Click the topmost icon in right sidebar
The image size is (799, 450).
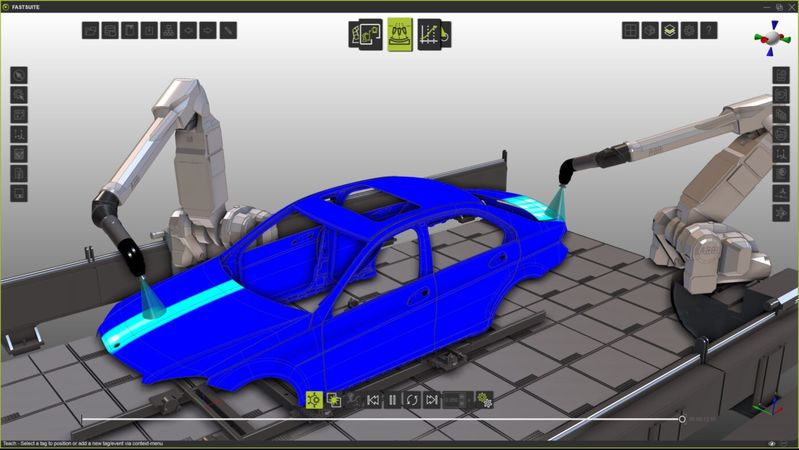[781, 75]
